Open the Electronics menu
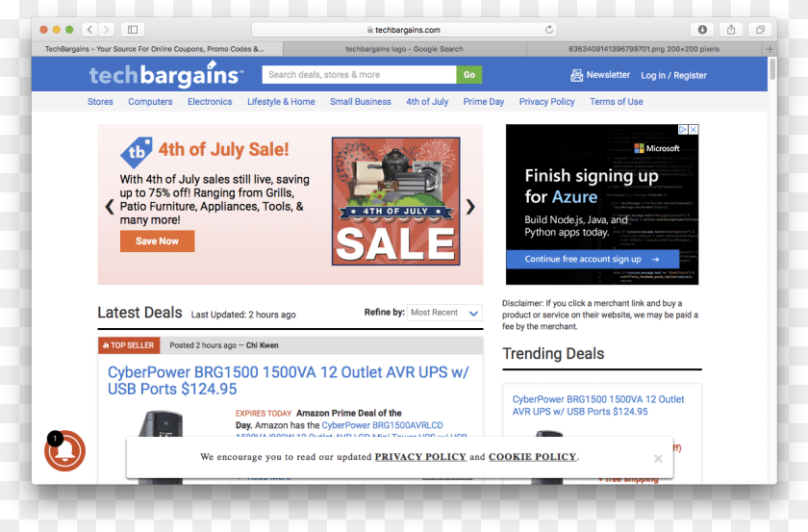 (x=210, y=102)
